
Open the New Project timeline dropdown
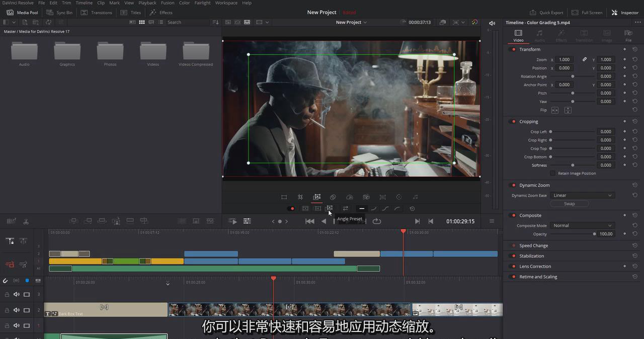pyautogui.click(x=351, y=23)
